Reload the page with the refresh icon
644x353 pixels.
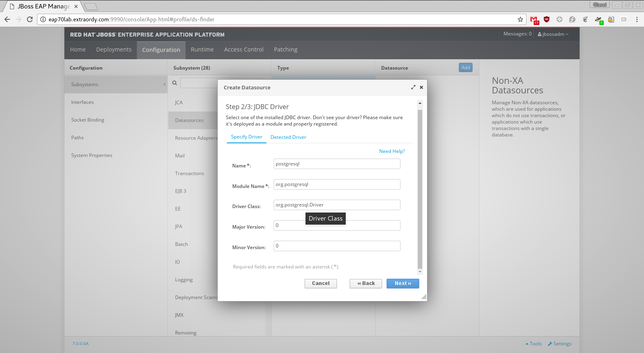[30, 19]
